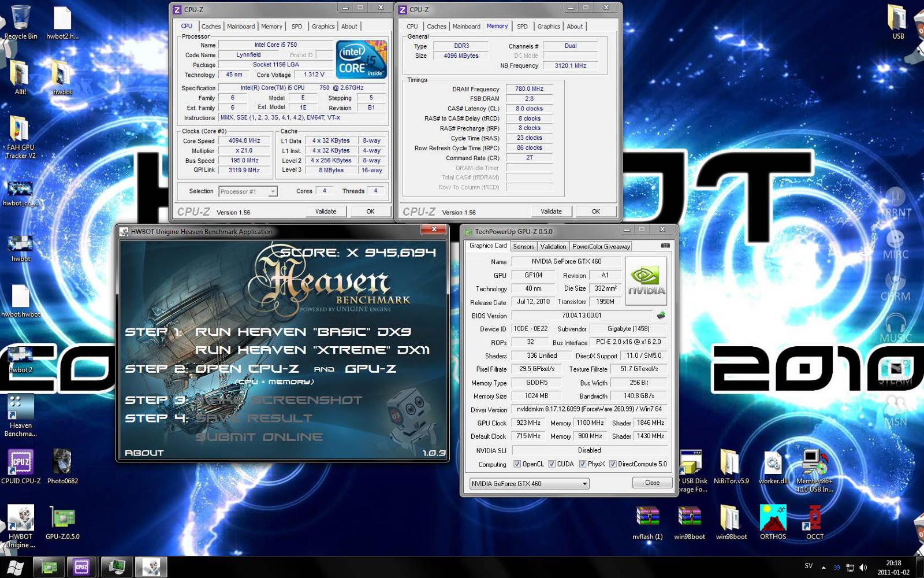Click the GPU-Z link in Heaven app
The height and width of the screenshot is (578, 924).
pyautogui.click(x=370, y=369)
